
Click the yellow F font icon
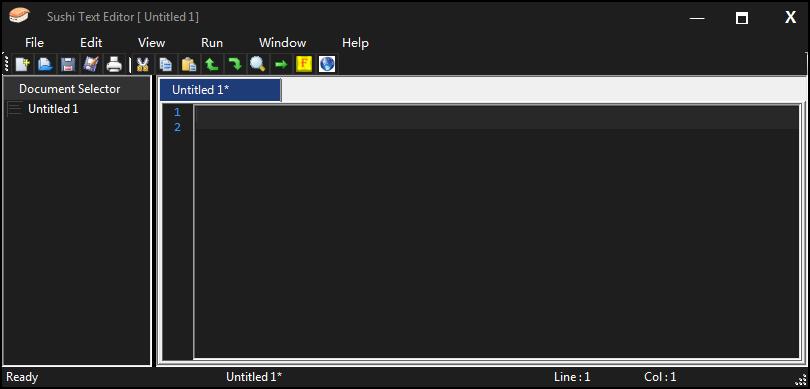click(x=304, y=65)
